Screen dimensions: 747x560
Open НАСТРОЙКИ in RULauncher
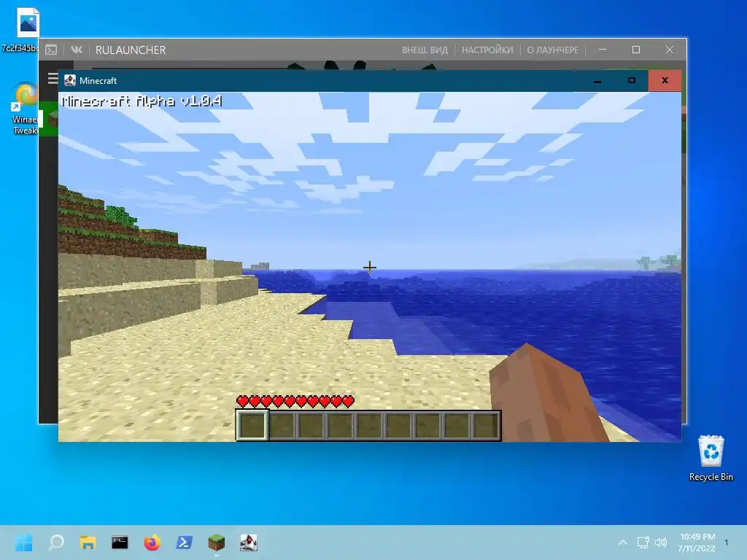click(487, 50)
